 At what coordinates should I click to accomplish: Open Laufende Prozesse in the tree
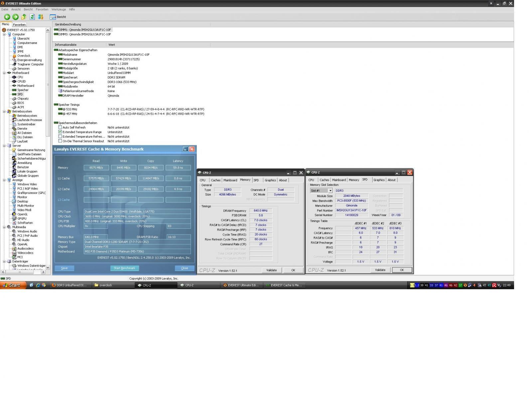coord(30,120)
